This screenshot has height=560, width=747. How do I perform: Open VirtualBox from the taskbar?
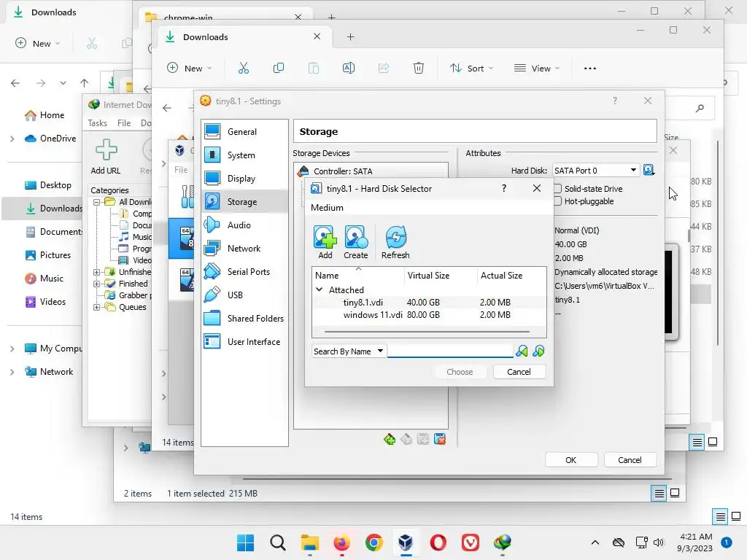(406, 542)
